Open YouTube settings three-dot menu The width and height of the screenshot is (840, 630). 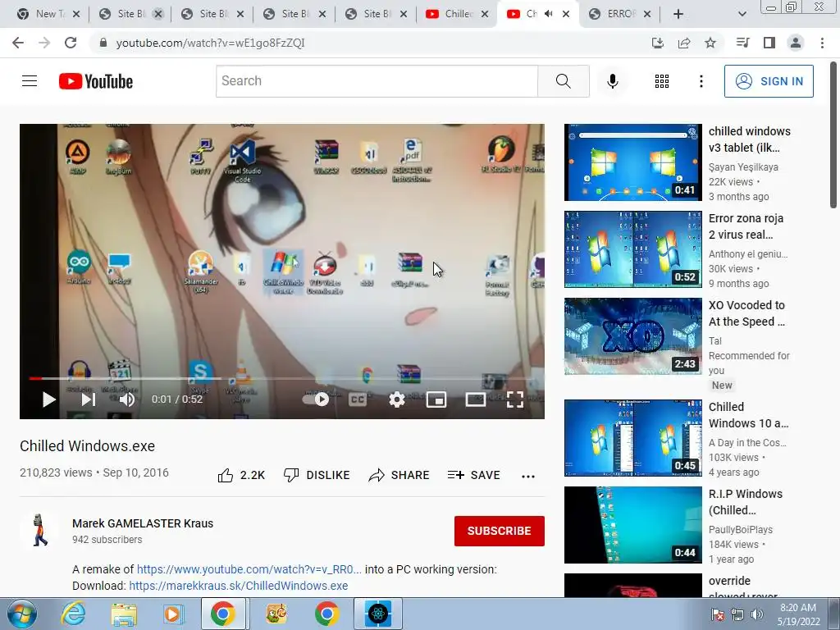click(701, 81)
